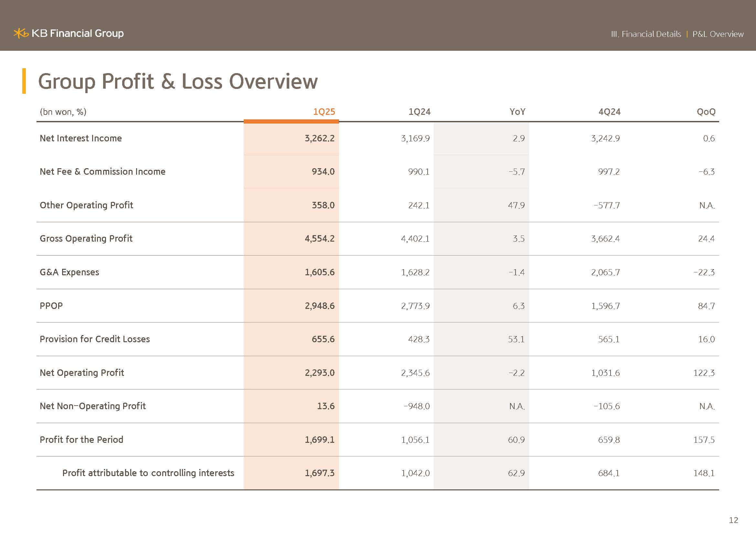
Task: Select the G&A Expenses row label
Action: coord(69,272)
